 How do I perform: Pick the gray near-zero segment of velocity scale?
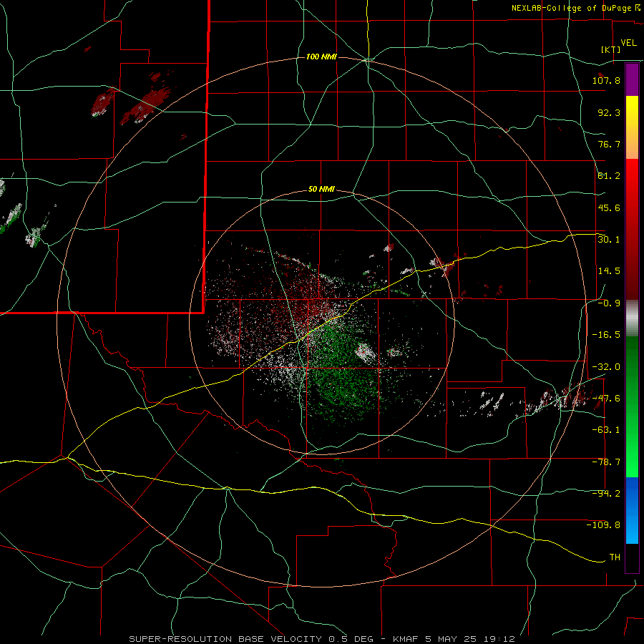tap(632, 318)
